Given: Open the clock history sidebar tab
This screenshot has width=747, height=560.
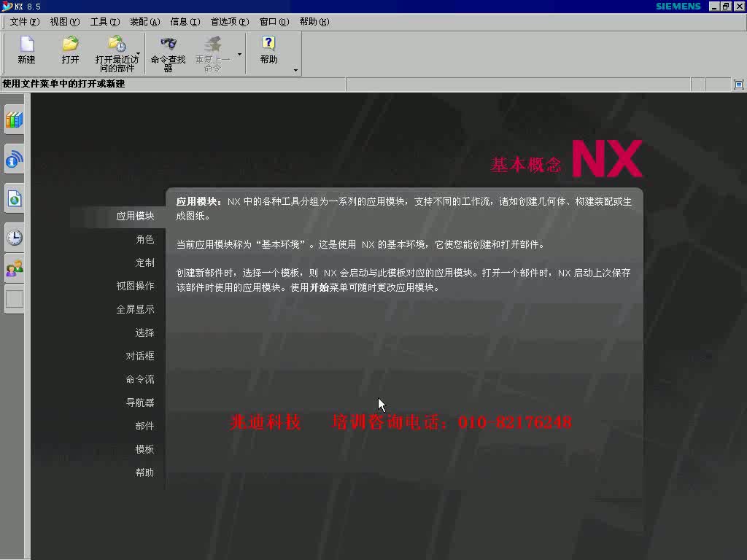Looking at the screenshot, I should (x=15, y=237).
